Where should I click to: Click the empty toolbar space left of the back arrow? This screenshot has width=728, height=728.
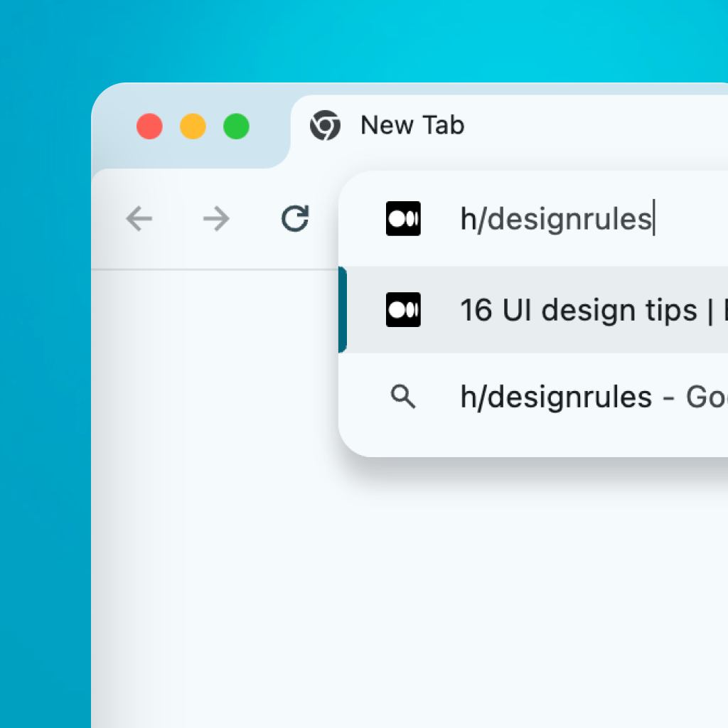pos(107,219)
